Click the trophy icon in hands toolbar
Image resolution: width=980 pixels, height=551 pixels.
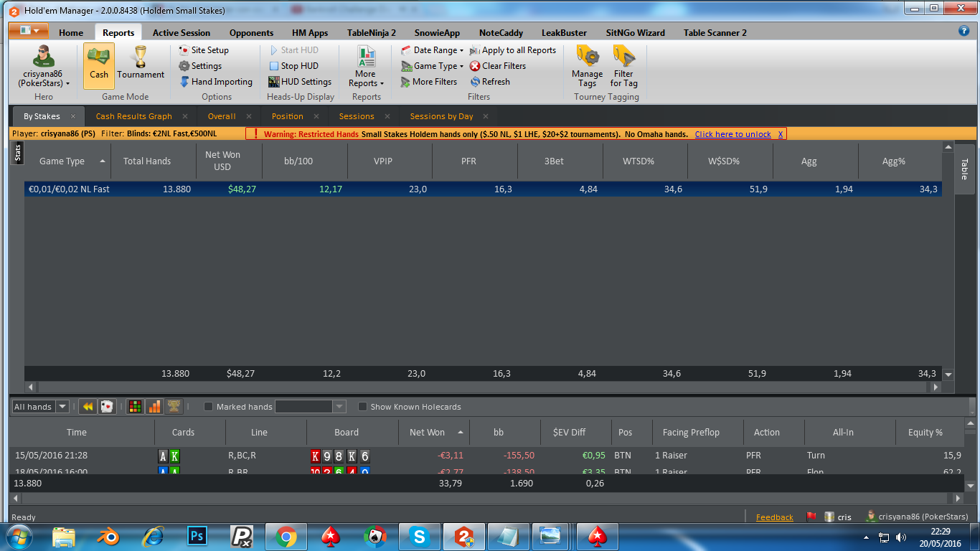coord(173,407)
